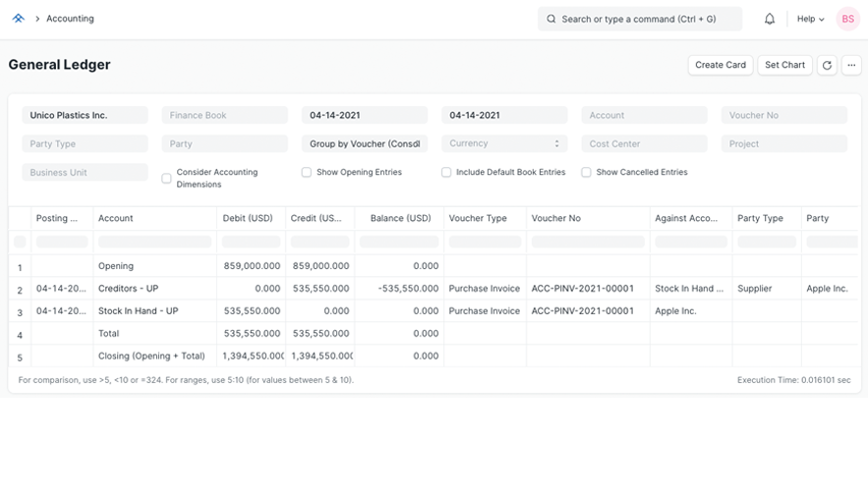
Task: Tick Show Cancelled Entries checkbox
Action: (x=586, y=172)
